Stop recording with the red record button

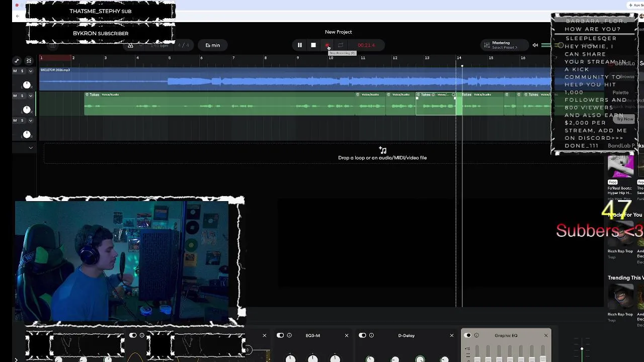[327, 45]
